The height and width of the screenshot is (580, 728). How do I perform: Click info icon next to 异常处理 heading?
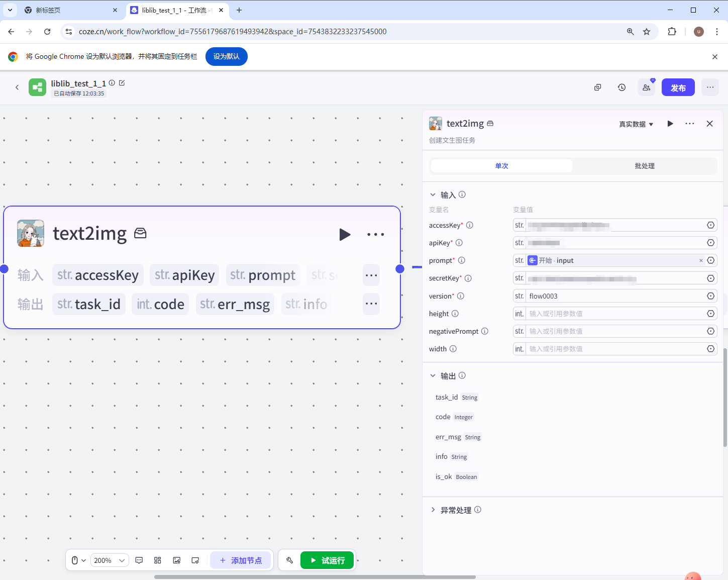pyautogui.click(x=478, y=510)
